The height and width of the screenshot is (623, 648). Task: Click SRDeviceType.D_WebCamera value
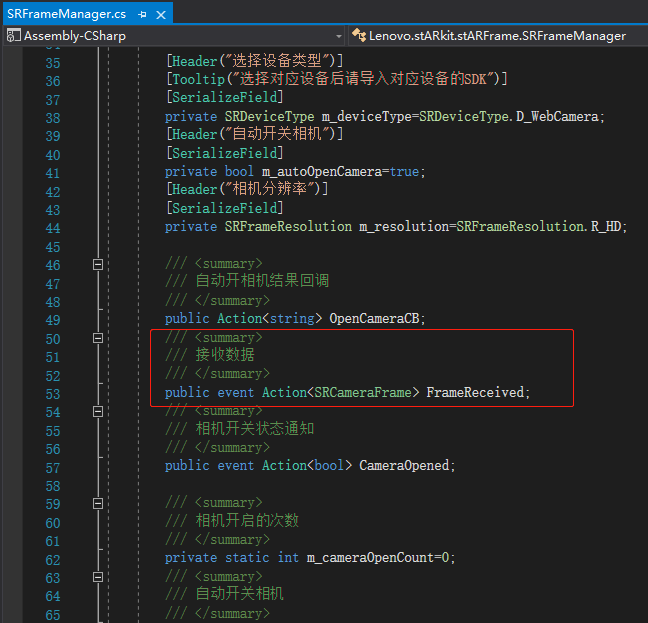[509, 117]
